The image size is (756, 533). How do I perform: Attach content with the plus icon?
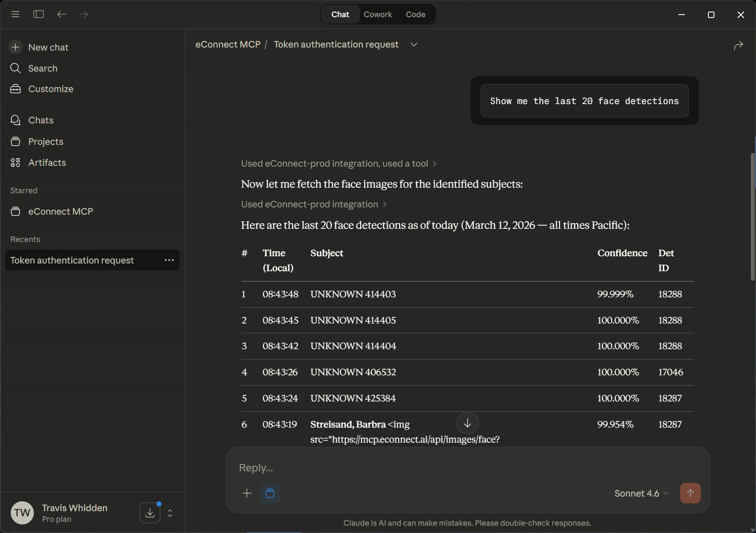pyautogui.click(x=246, y=493)
